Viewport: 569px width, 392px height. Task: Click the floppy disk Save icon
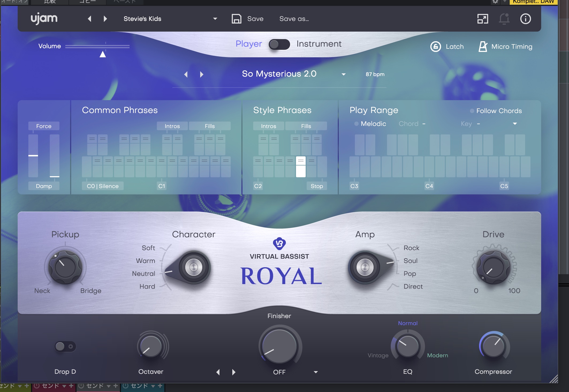pos(236,19)
